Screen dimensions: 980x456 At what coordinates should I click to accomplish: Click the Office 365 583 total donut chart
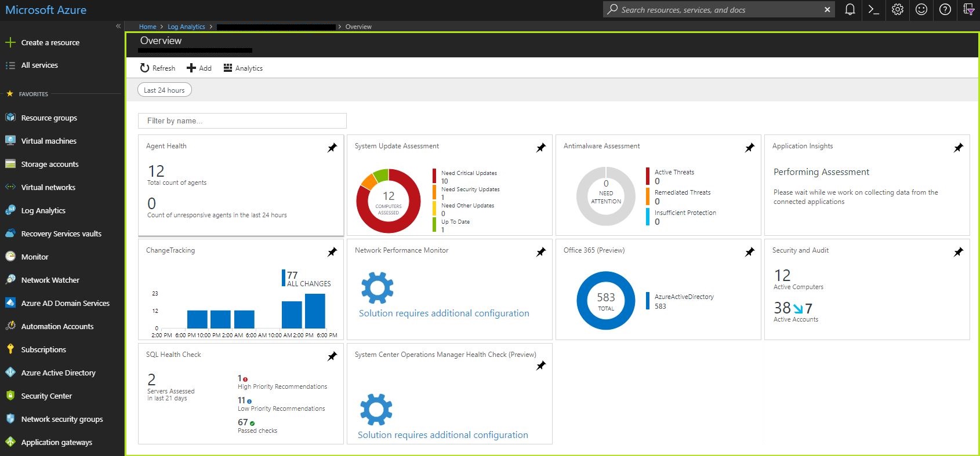pyautogui.click(x=606, y=301)
